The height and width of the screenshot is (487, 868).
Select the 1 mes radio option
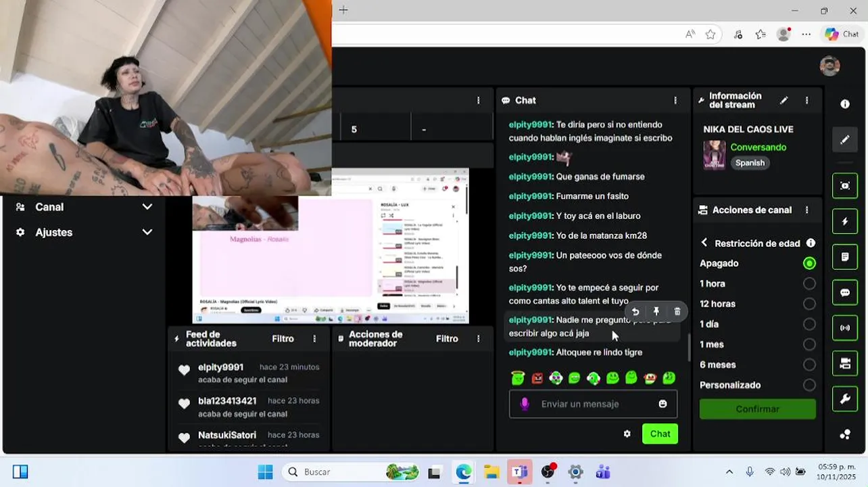[809, 344]
